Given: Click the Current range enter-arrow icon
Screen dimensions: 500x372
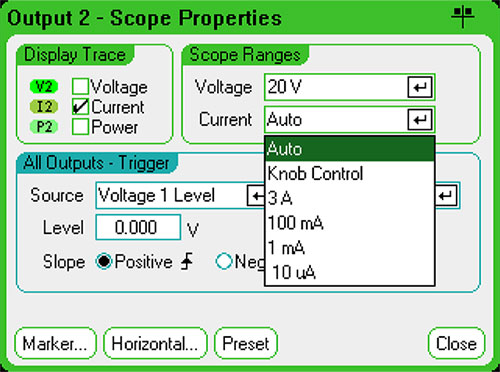Looking at the screenshot, I should 420,120.
